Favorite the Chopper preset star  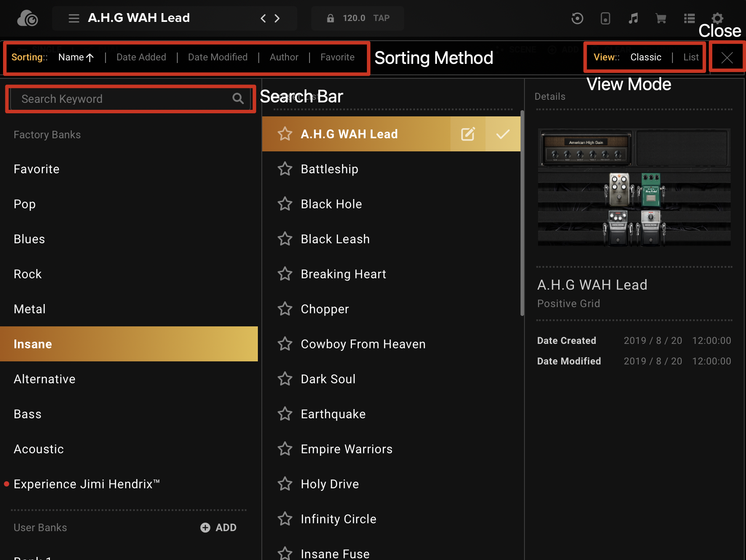(x=285, y=309)
